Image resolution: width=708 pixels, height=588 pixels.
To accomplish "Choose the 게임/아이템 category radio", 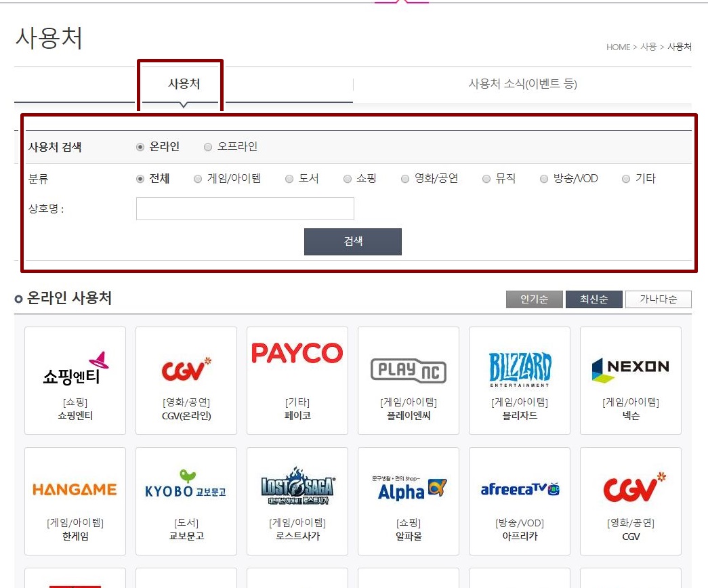I will tap(198, 179).
